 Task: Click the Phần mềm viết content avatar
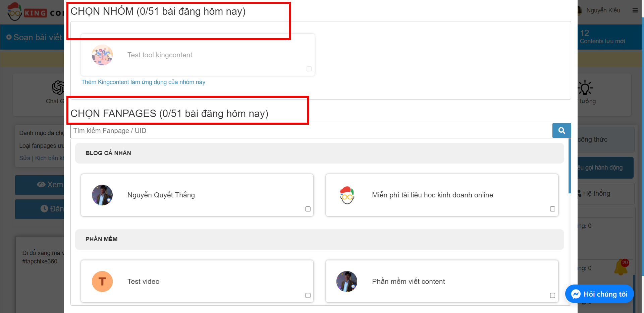(347, 281)
